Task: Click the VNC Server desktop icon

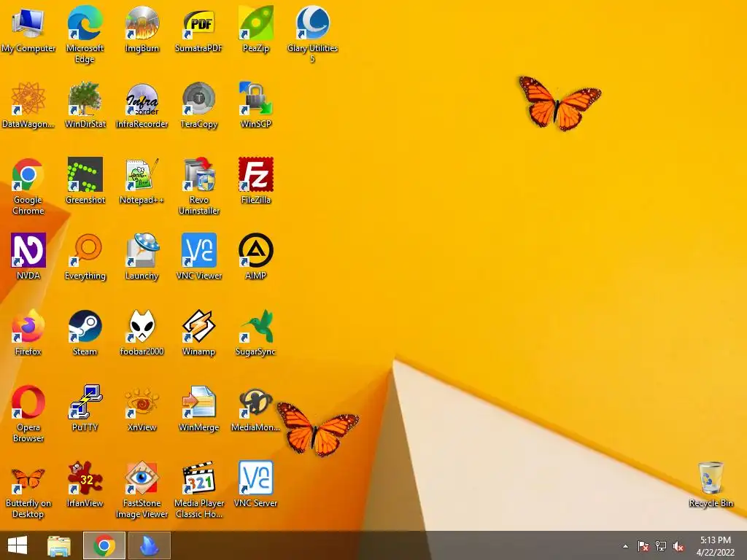Action: (256, 478)
